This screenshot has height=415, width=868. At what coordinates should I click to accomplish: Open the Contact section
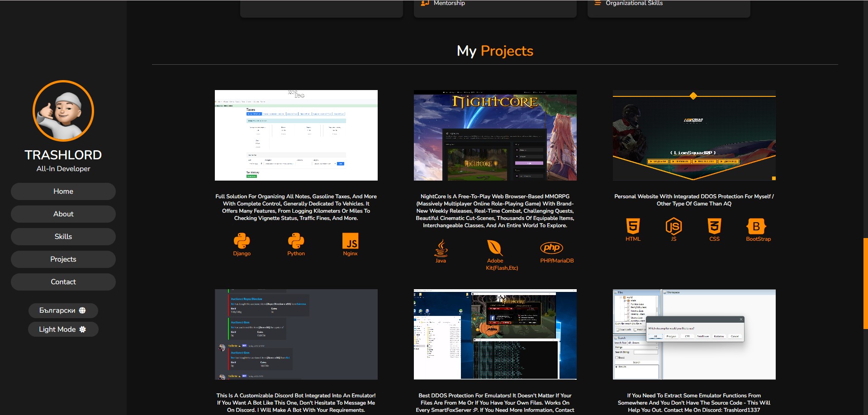coord(63,282)
